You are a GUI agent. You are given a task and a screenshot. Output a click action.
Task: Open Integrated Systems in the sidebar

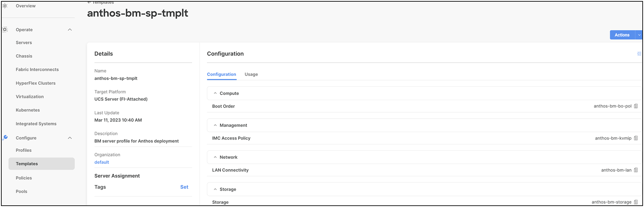click(x=36, y=124)
